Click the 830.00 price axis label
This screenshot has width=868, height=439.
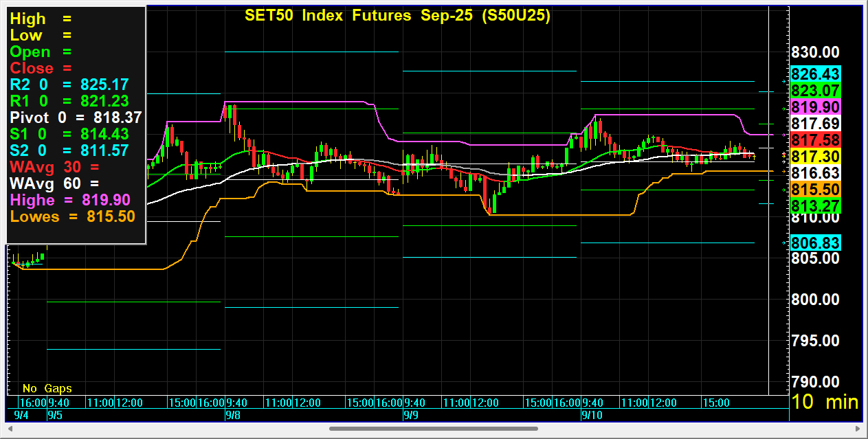click(x=815, y=53)
